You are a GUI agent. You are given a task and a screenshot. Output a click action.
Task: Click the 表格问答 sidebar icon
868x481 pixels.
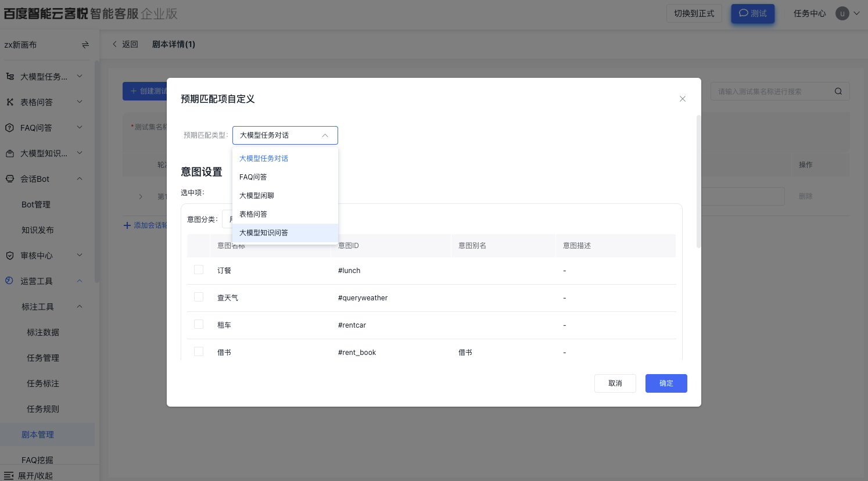coord(10,102)
